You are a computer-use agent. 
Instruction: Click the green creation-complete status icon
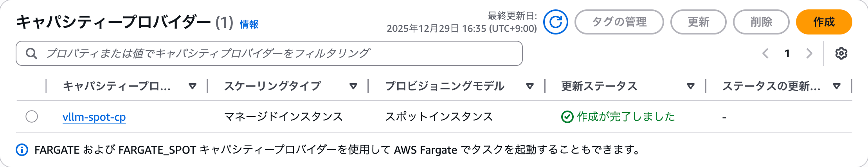567,117
